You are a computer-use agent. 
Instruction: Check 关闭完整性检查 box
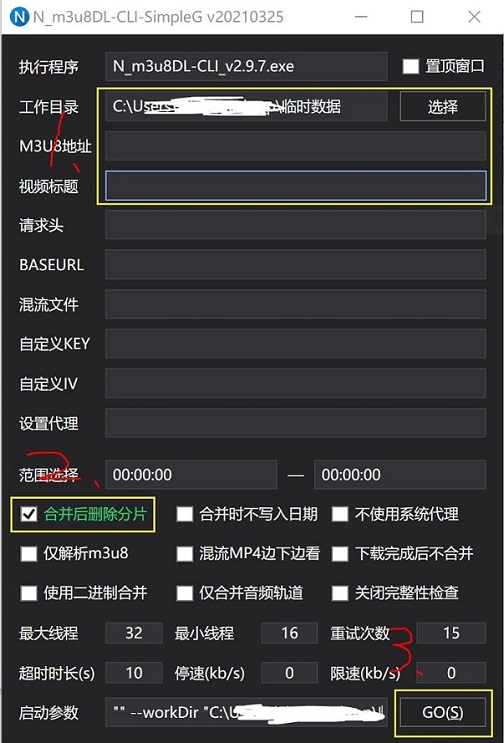340,593
